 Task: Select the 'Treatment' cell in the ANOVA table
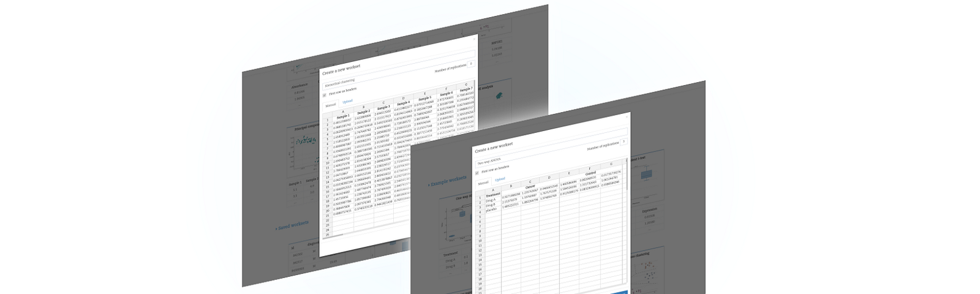[492, 195]
